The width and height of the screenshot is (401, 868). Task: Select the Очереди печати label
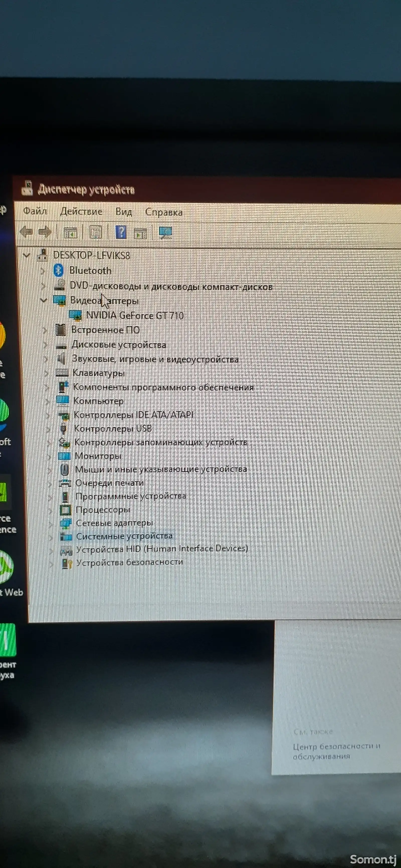110,483
